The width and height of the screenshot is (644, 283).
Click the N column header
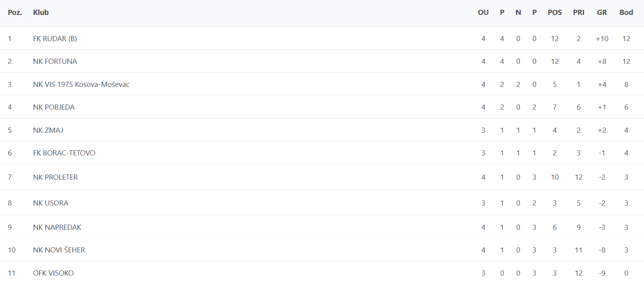[x=518, y=13]
